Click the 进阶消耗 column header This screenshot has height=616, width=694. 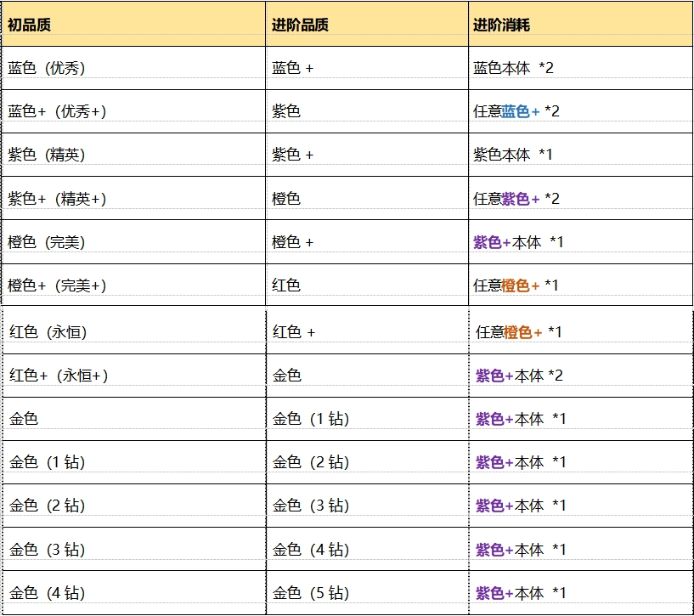501,25
